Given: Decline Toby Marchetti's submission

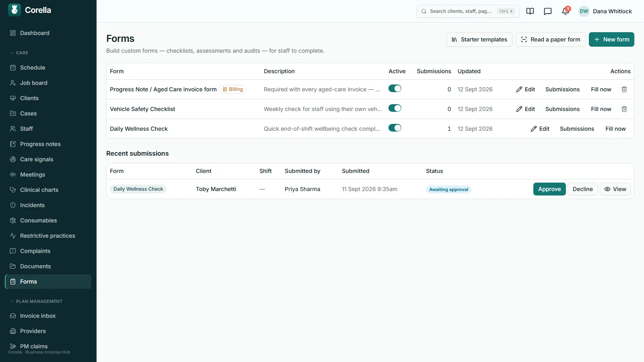Looking at the screenshot, I should pos(583,189).
